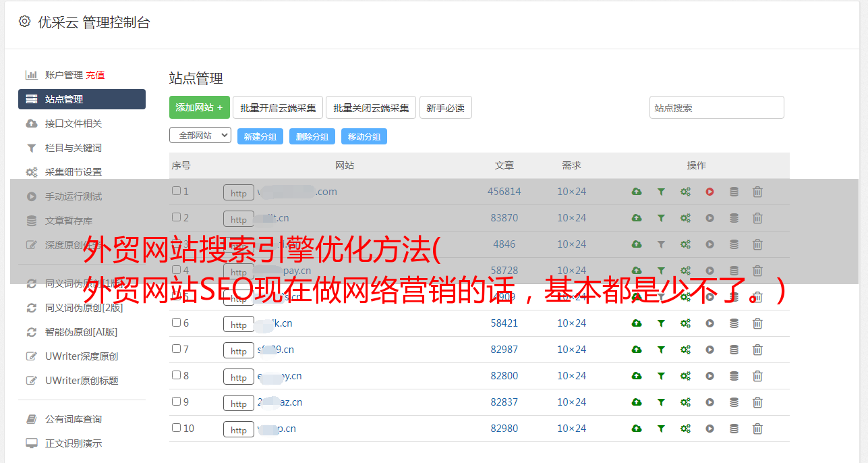Tick the checkbox for site 10
The image size is (868, 463).
(x=176, y=428)
